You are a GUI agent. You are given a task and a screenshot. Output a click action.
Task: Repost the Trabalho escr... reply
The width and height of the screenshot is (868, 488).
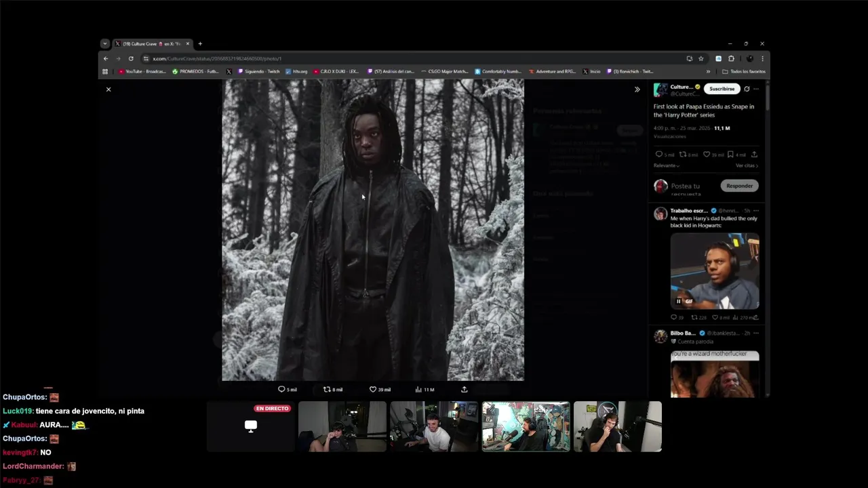694,317
